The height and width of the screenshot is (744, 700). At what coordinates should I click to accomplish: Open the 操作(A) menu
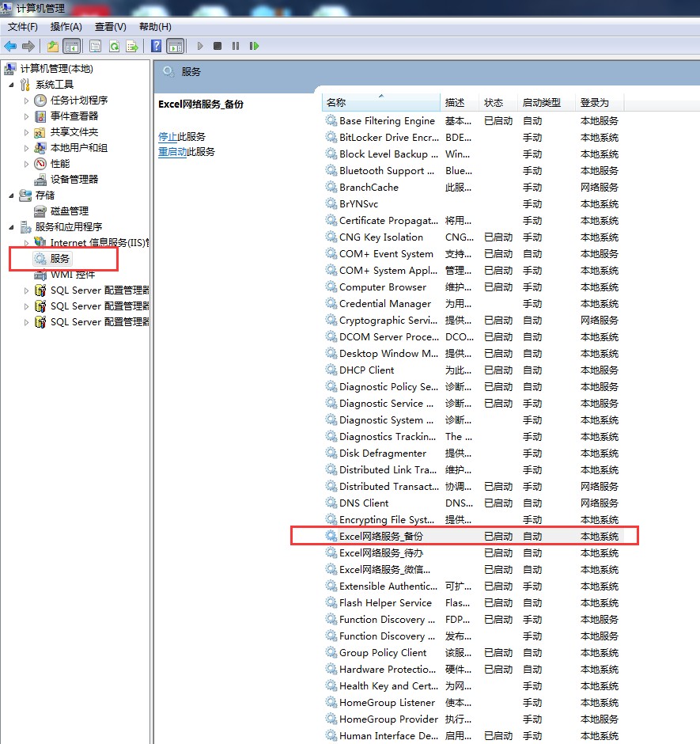66,27
